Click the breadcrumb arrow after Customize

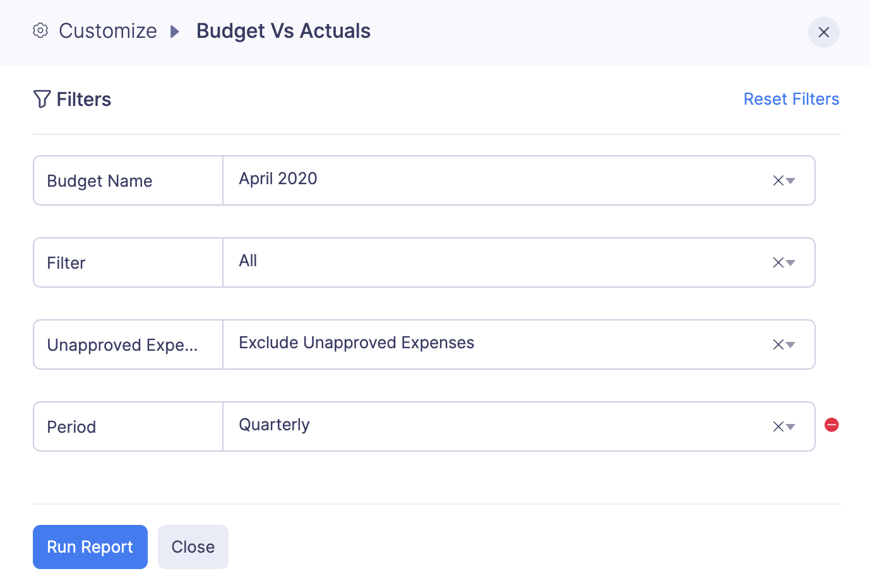pos(175,31)
